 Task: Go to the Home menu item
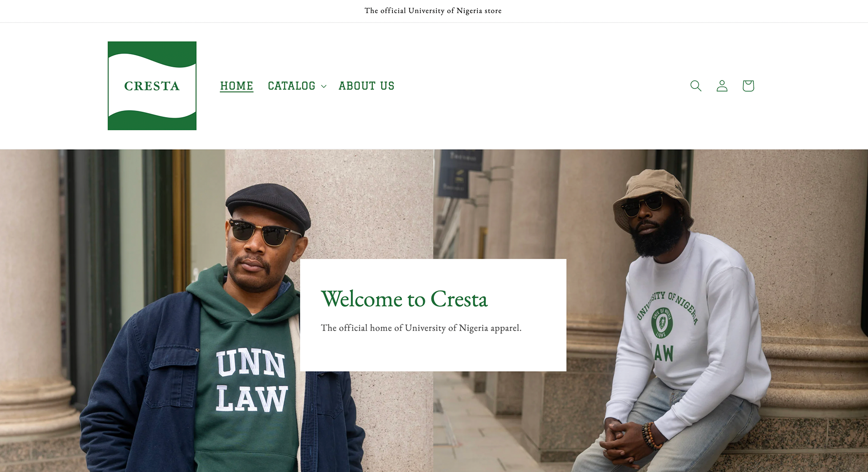tap(236, 86)
